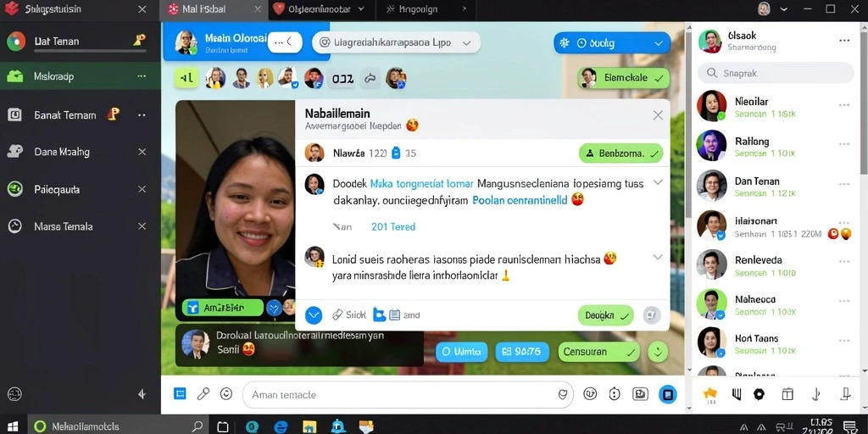Close the Paiieqauita sidebar entry
868x434 pixels.
(142, 189)
